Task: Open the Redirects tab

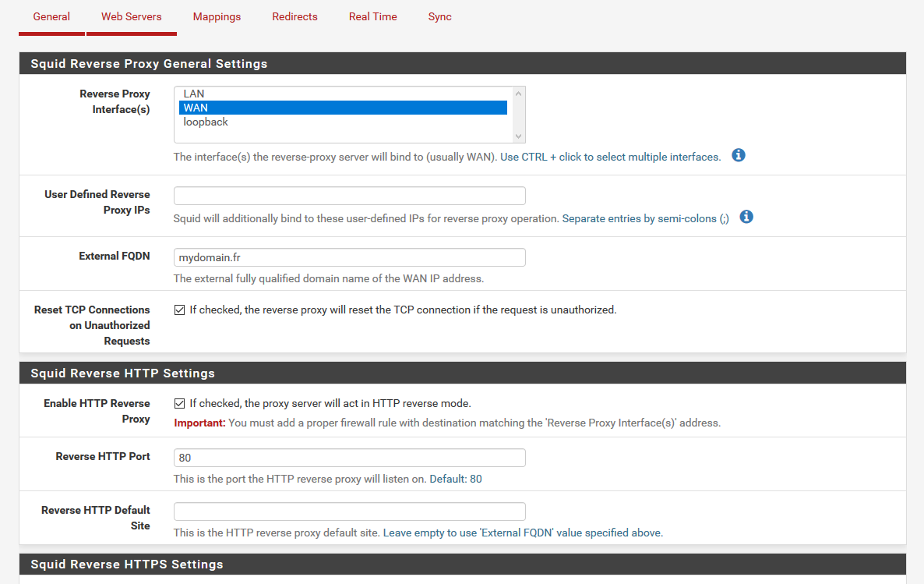Action: pos(294,16)
